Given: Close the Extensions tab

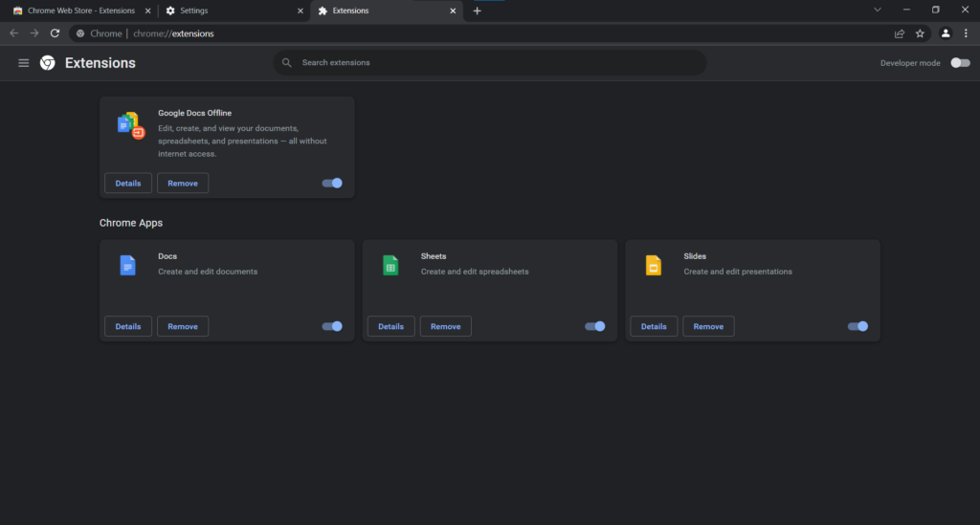Looking at the screenshot, I should point(453,11).
